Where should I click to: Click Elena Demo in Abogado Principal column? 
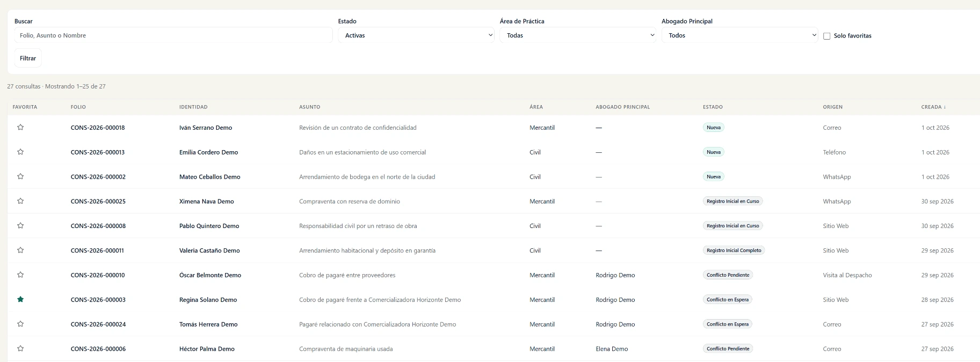point(612,349)
